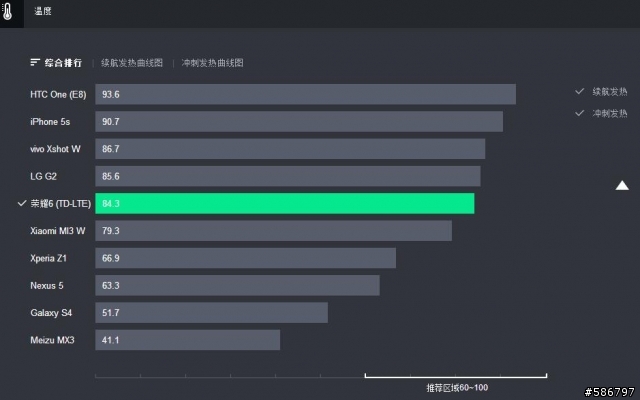Select the HTC One (E8) label
Image resolution: width=640 pixels, height=400 pixels.
pyautogui.click(x=58, y=94)
